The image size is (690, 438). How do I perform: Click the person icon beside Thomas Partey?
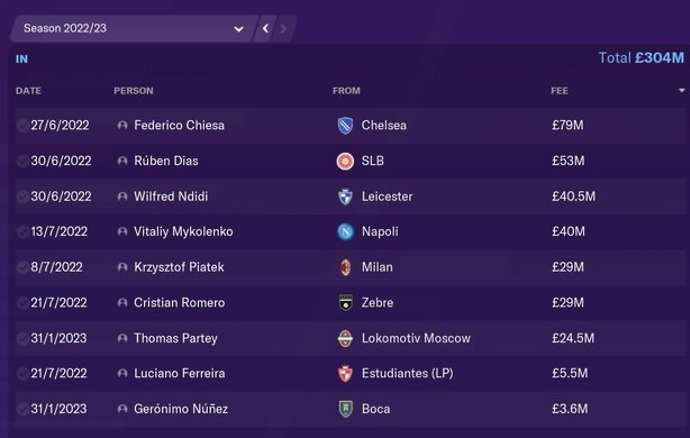tap(122, 338)
